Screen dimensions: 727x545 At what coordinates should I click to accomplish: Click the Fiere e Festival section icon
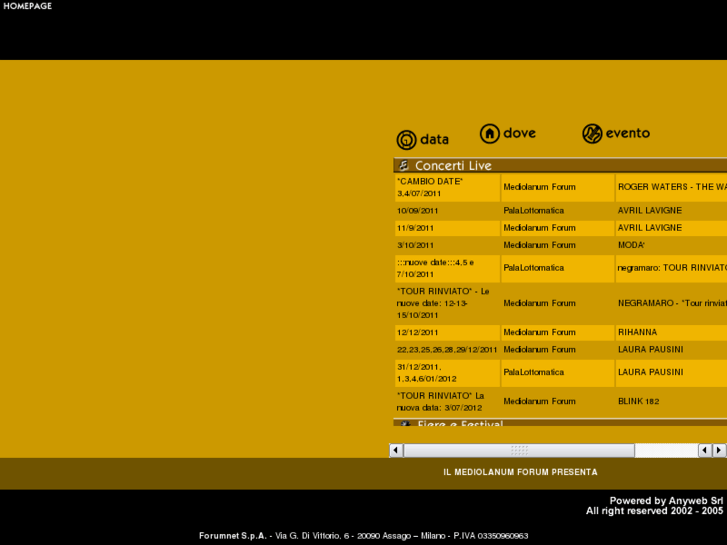(405, 423)
